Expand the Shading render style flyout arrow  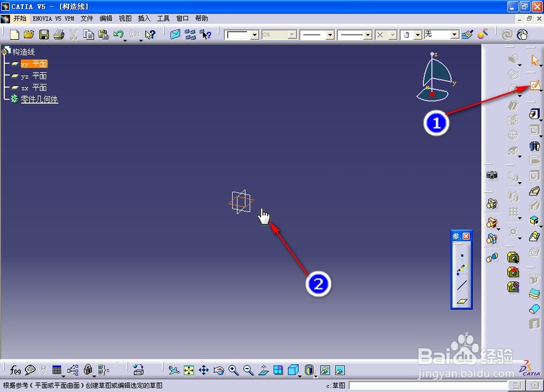tap(316, 376)
